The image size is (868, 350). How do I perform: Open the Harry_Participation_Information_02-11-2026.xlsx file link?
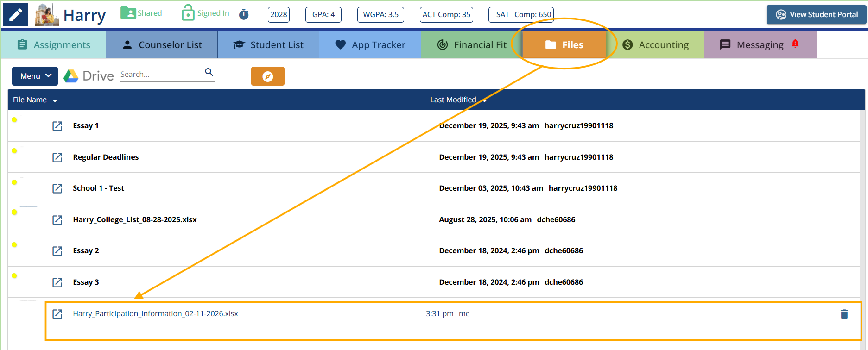click(x=155, y=314)
